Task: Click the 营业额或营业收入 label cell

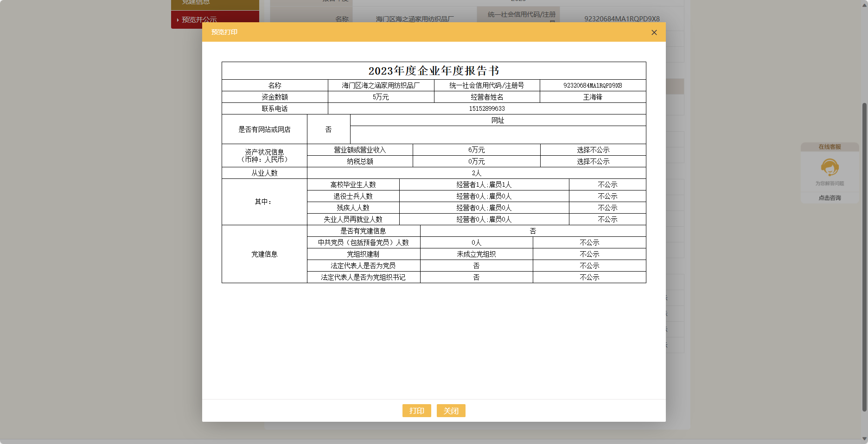Action: (x=360, y=150)
